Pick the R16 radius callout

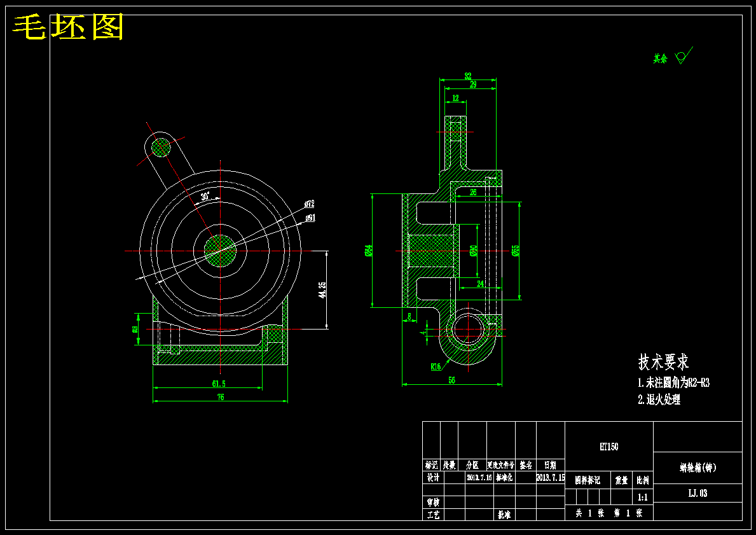[436, 366]
